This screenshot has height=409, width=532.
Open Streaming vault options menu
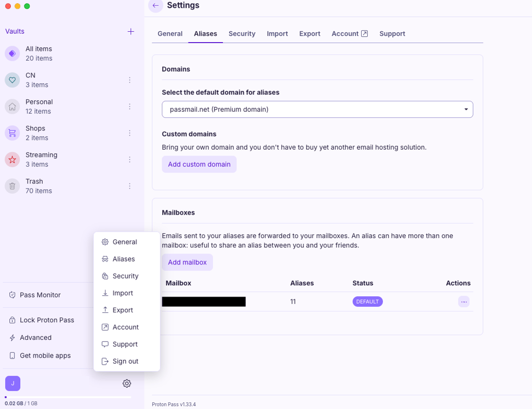click(x=129, y=160)
